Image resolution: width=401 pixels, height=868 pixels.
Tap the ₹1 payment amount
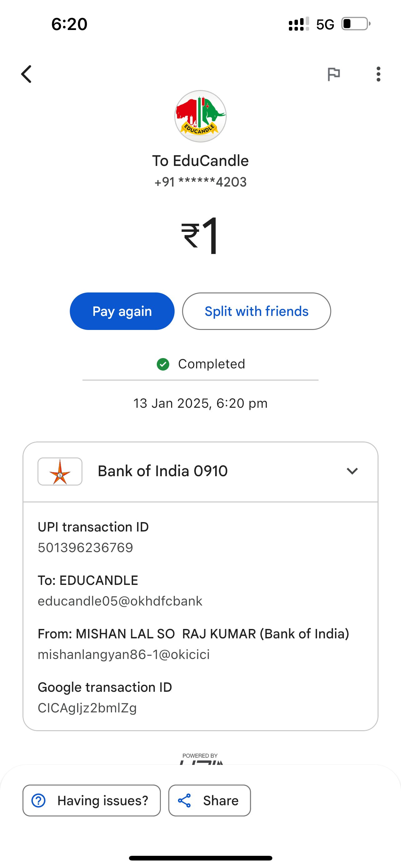click(200, 236)
